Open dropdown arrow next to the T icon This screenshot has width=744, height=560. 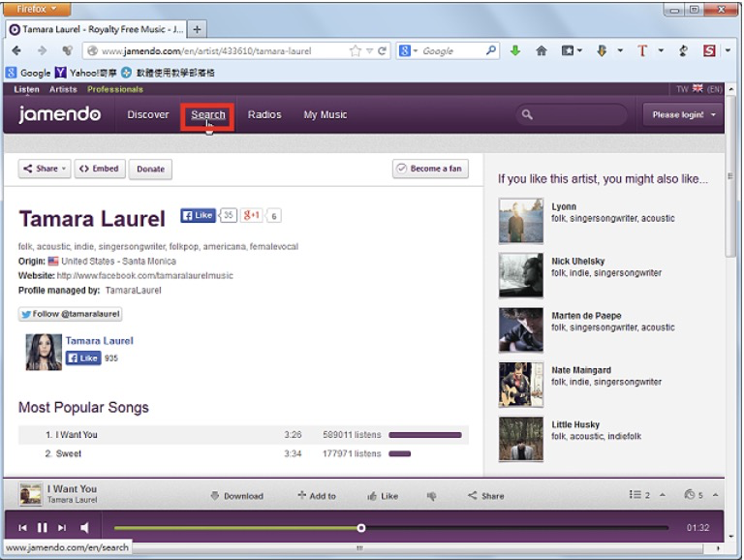click(661, 50)
